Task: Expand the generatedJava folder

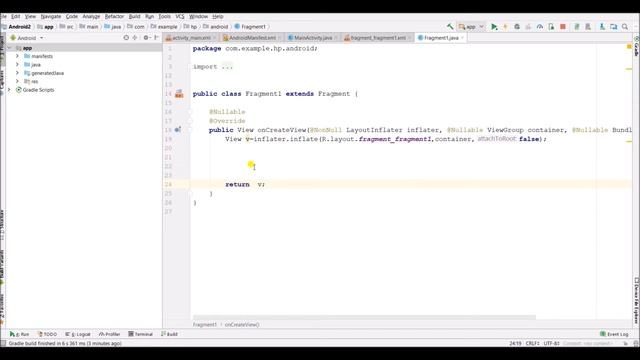Action: pyautogui.click(x=18, y=73)
